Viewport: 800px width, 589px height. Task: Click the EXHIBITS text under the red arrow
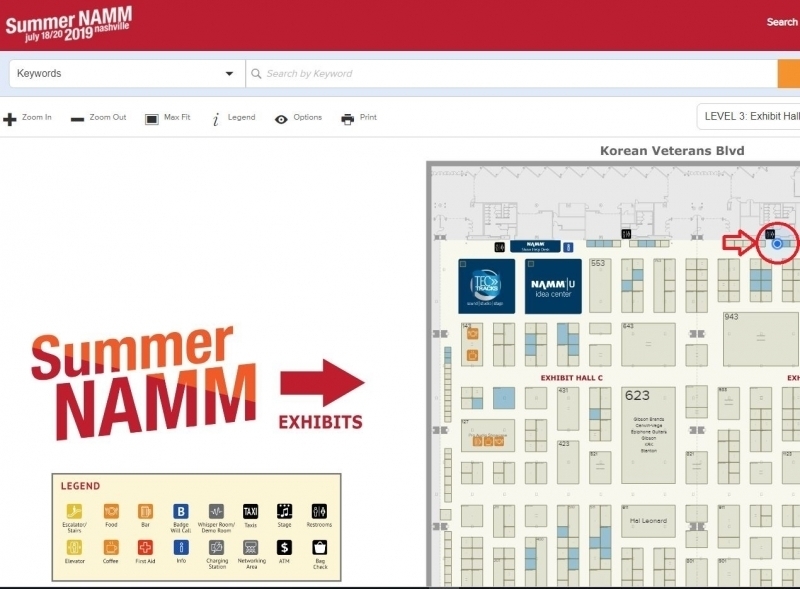pyautogui.click(x=320, y=422)
